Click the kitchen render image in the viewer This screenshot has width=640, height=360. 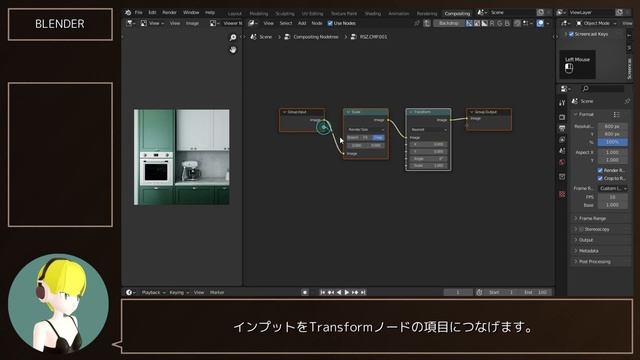coord(182,157)
